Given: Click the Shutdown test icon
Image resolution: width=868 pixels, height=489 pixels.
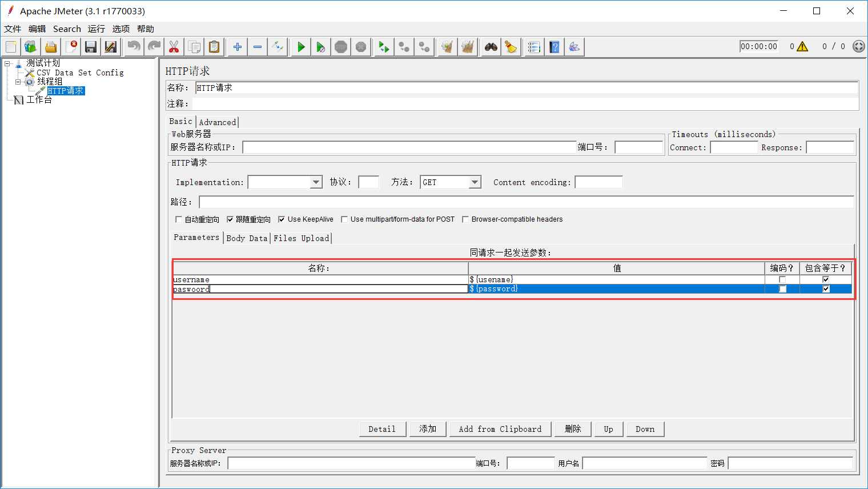Looking at the screenshot, I should [x=361, y=47].
